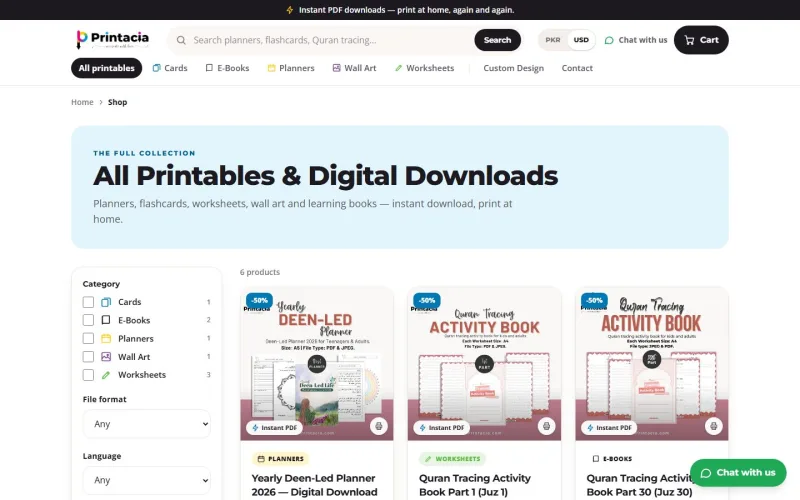Open Planners in navigation menu
Screen dimensions: 800x500
(x=291, y=68)
